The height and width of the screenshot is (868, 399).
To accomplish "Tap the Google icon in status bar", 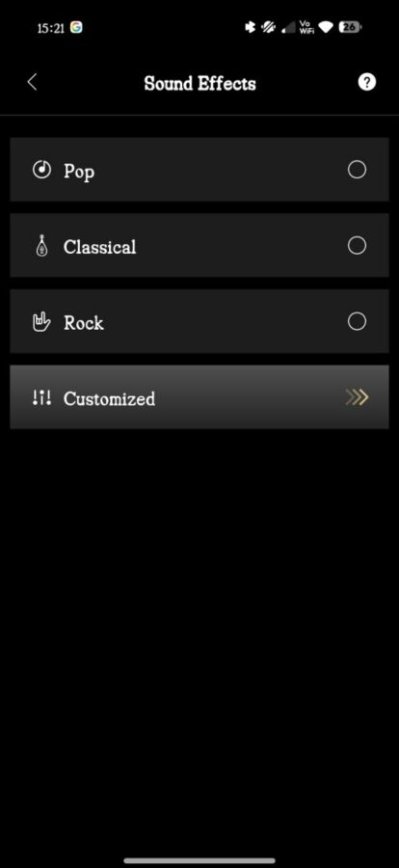I will tap(76, 28).
